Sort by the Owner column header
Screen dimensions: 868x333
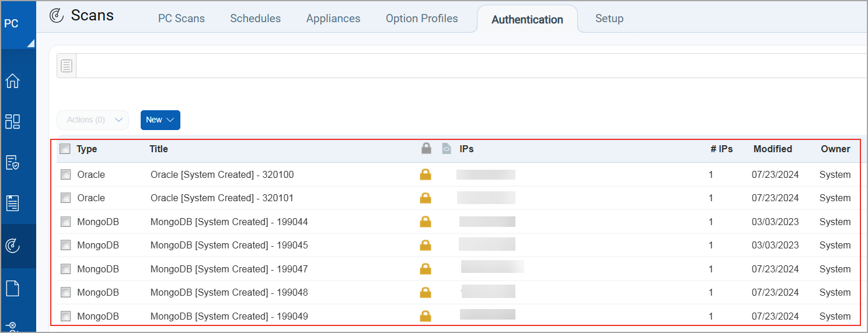pyautogui.click(x=836, y=149)
